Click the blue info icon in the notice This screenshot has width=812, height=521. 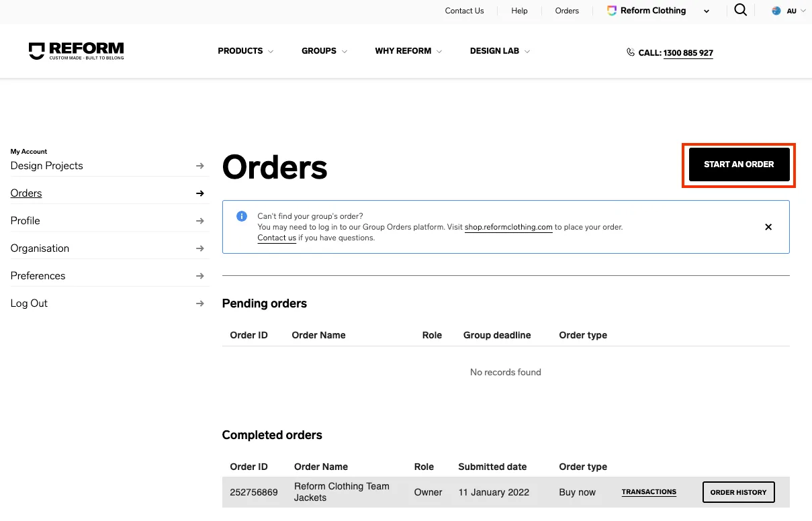click(242, 216)
